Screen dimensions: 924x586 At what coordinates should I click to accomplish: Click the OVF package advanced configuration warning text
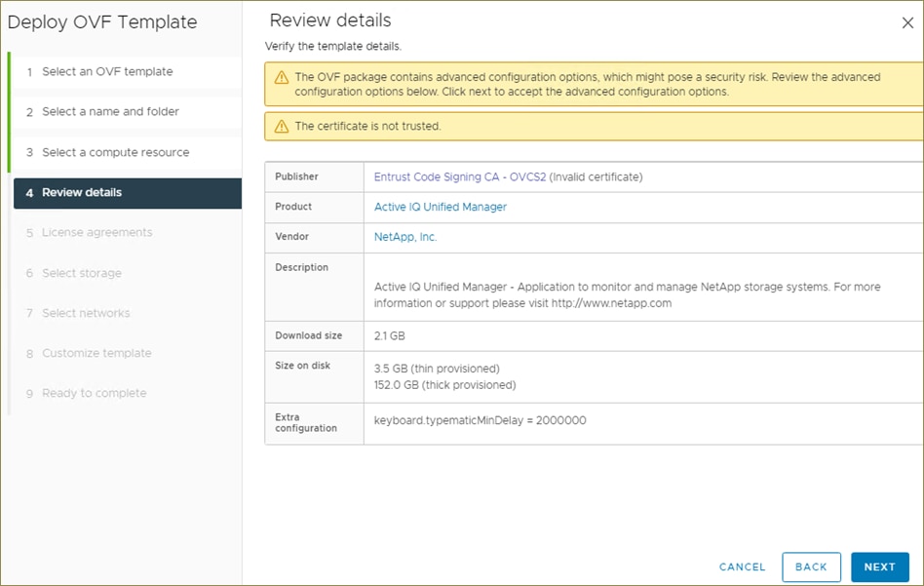588,84
